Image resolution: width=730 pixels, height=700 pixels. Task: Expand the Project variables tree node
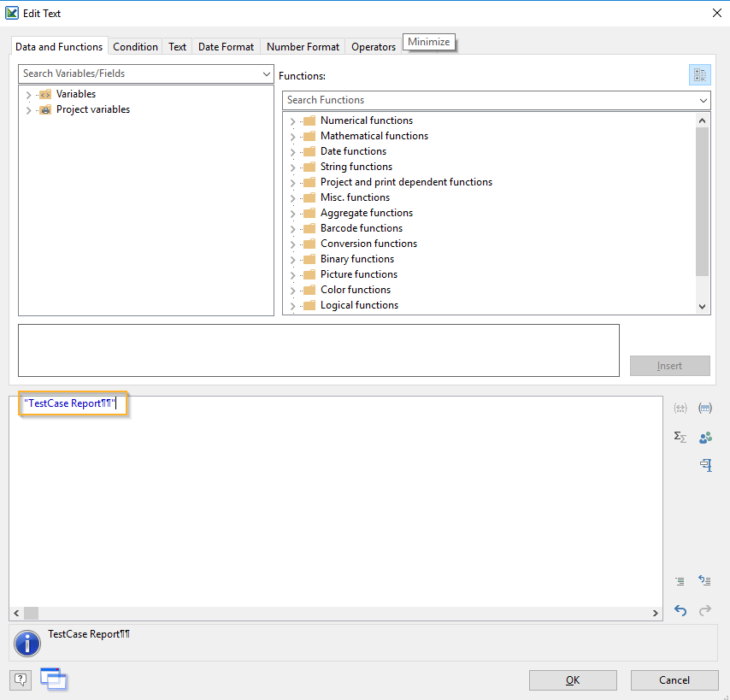28,110
